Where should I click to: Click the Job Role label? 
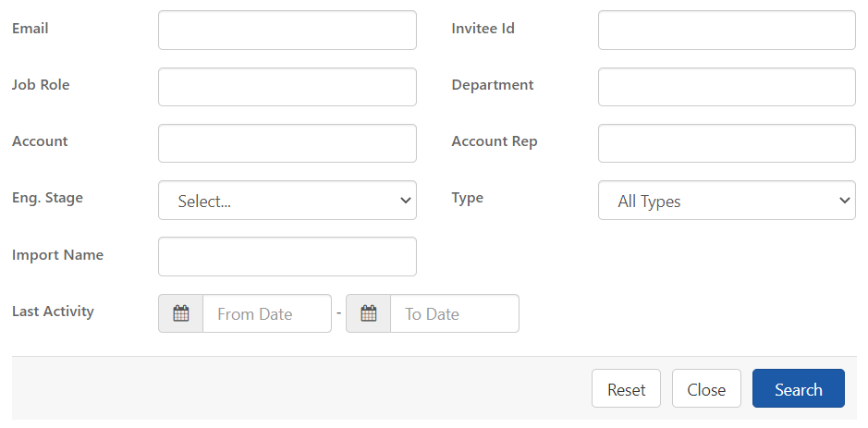pyautogui.click(x=41, y=85)
